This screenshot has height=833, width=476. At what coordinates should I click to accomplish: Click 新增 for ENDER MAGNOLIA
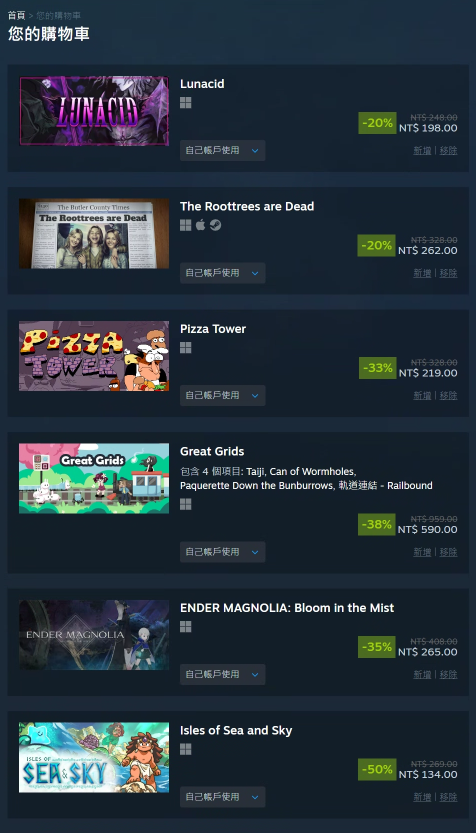[422, 674]
